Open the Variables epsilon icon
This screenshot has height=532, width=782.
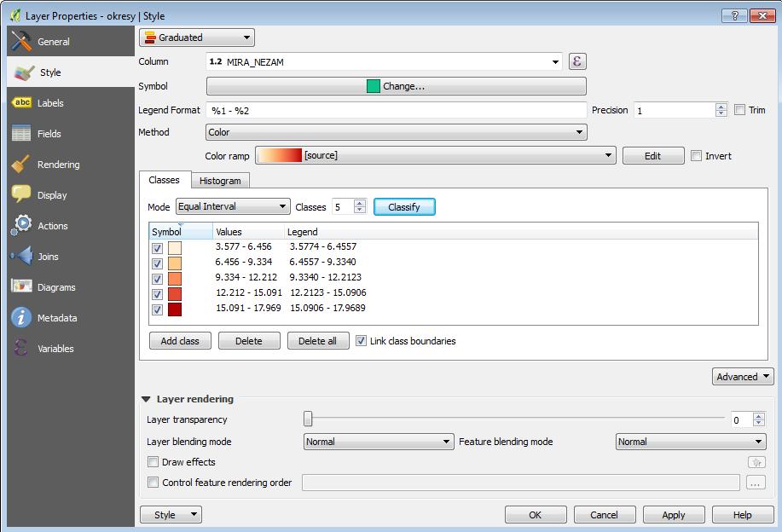tap(20, 348)
